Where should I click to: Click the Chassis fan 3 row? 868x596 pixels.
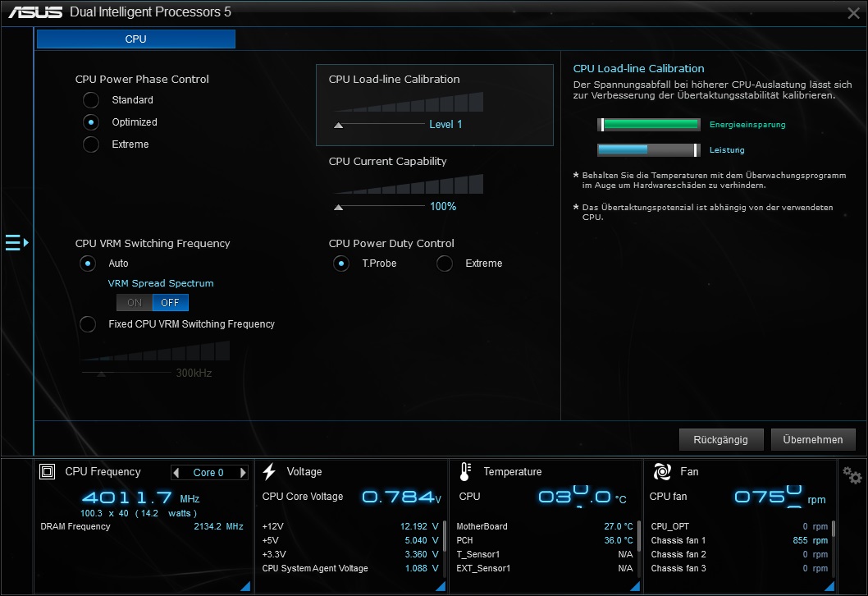pos(739,568)
